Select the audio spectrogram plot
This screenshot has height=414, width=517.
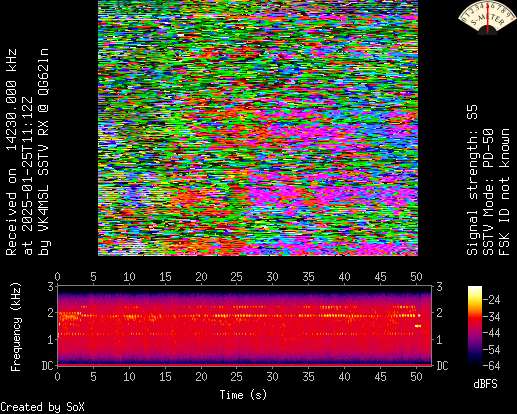pyautogui.click(x=245, y=326)
